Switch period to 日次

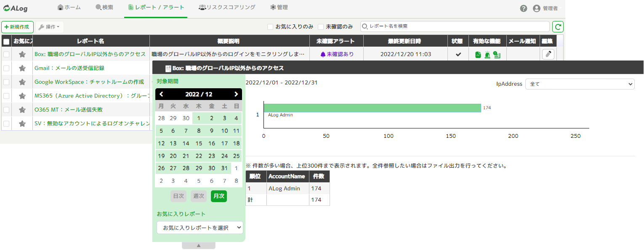point(178,196)
